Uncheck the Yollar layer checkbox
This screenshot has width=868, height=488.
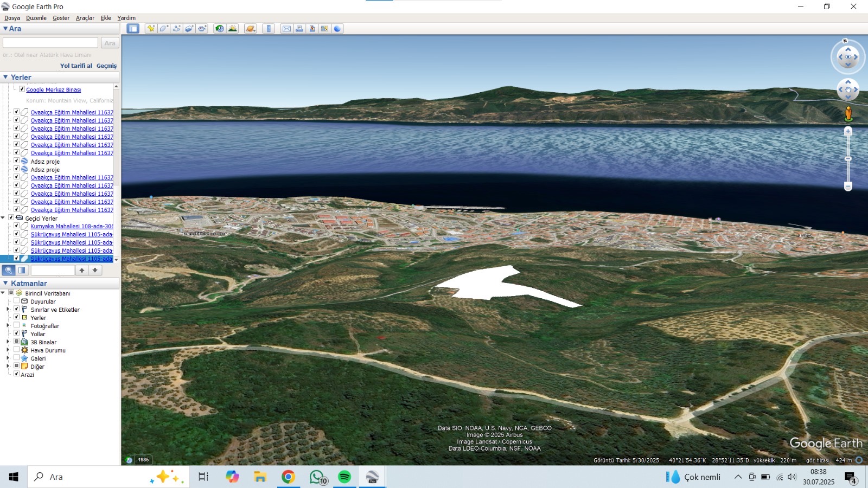click(16, 333)
